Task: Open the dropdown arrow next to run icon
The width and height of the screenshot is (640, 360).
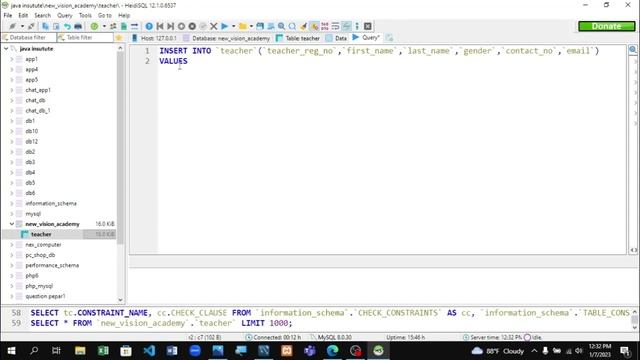Action: pos(233,26)
